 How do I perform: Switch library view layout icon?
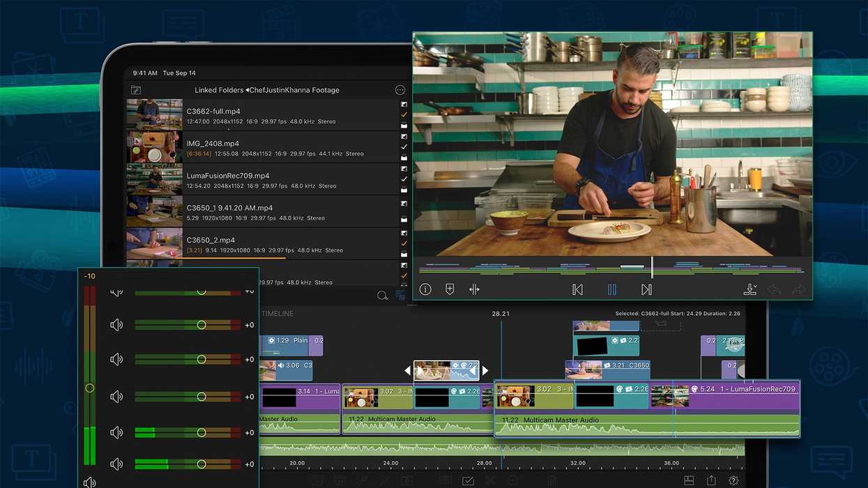tap(400, 296)
